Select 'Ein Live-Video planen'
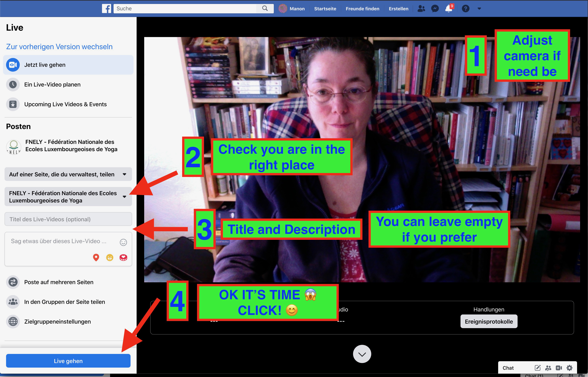This screenshot has height=377, width=588. (x=52, y=84)
